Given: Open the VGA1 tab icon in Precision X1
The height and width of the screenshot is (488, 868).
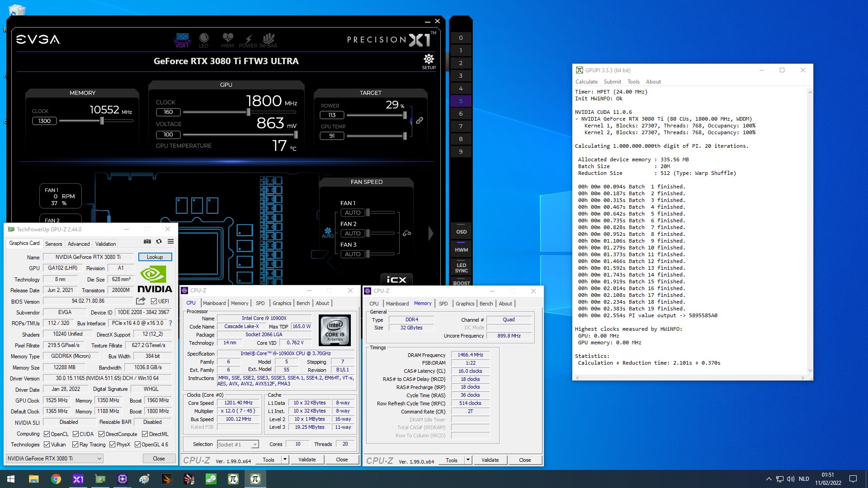Looking at the screenshot, I should 182,40.
